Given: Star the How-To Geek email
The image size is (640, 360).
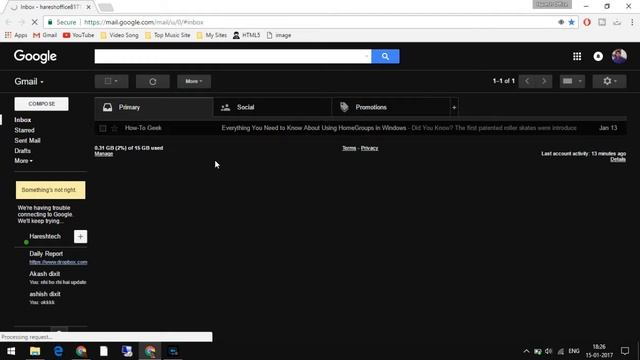Looking at the screenshot, I should pyautogui.click(x=114, y=128).
